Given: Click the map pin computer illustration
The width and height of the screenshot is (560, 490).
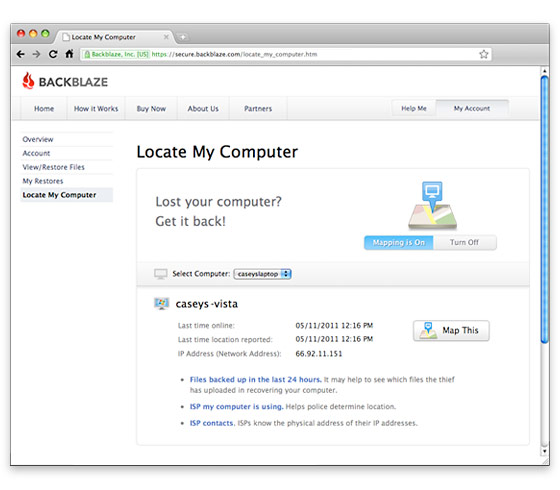Looking at the screenshot, I should coord(432,205).
